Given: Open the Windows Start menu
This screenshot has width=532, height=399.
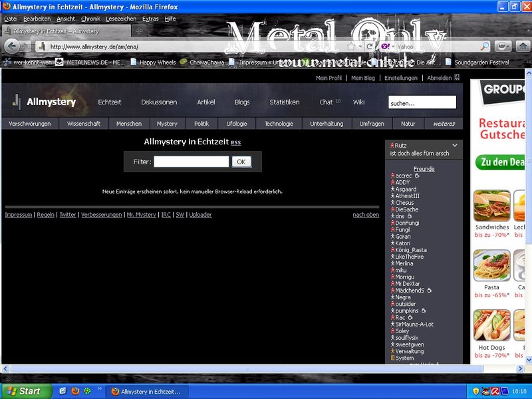Looking at the screenshot, I should [26, 391].
